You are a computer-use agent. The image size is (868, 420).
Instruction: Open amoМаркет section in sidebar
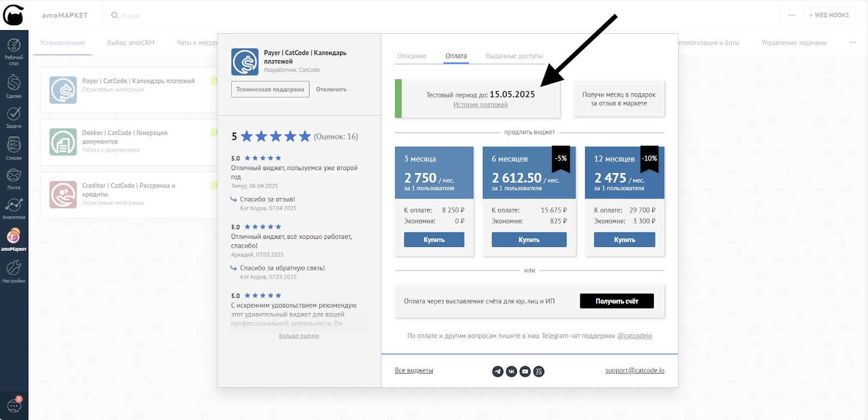tap(14, 240)
